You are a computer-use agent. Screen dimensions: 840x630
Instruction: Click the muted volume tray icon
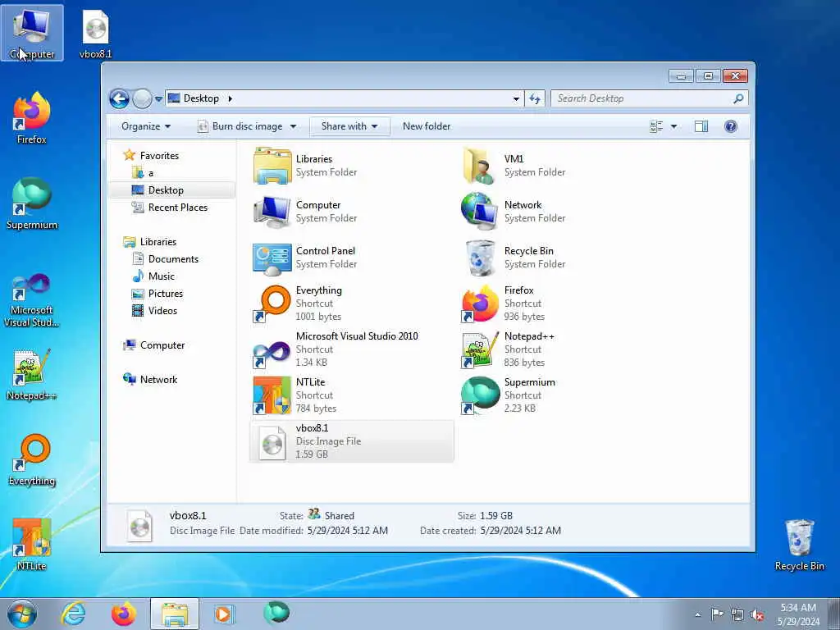(x=757, y=614)
